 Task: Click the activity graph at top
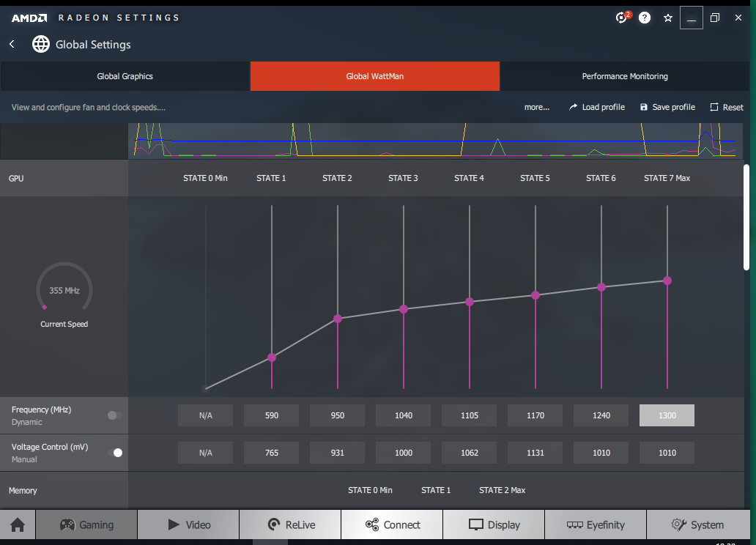click(435, 141)
